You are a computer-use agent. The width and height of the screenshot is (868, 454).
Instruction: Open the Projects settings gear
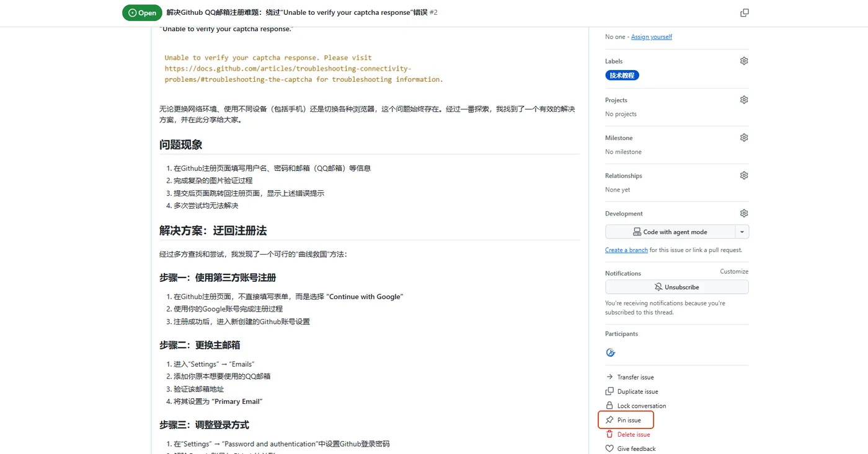[744, 100]
